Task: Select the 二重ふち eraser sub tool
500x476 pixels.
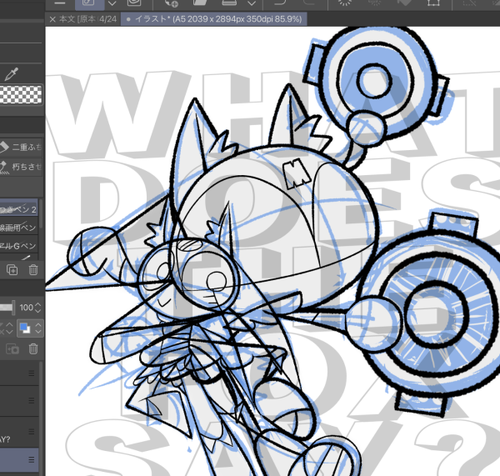Action: click(21, 147)
